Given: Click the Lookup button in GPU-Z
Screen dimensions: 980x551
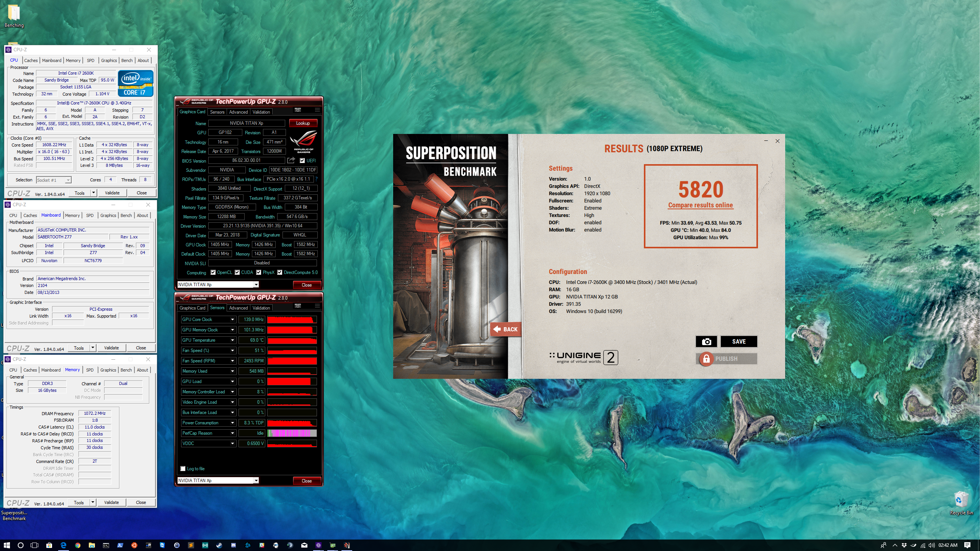Looking at the screenshot, I should pyautogui.click(x=303, y=123).
